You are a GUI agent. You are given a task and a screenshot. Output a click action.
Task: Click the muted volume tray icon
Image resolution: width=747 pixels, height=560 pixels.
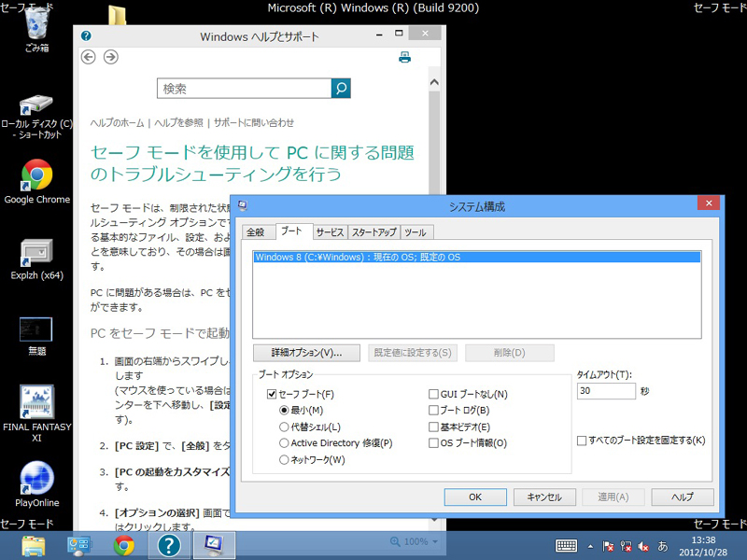pyautogui.click(x=643, y=546)
